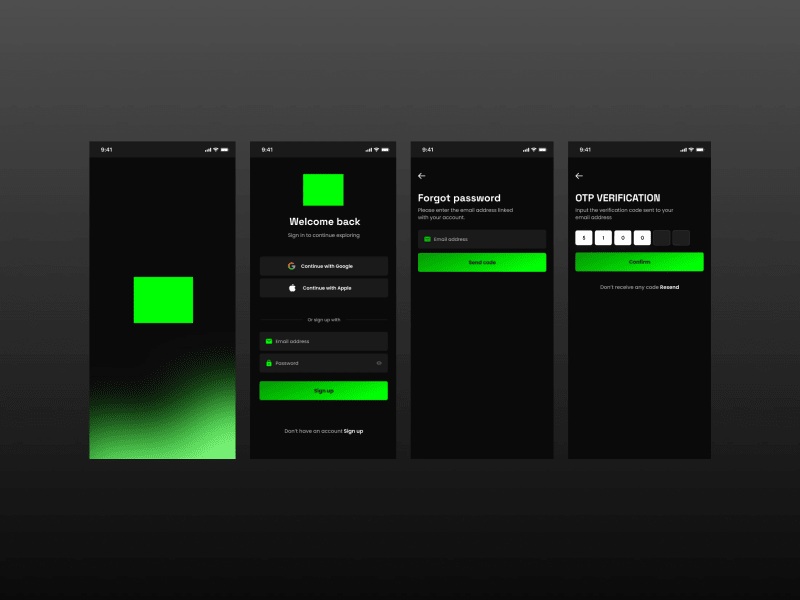Click Continue with Apple button
Viewport: 800px width, 600px height.
tap(323, 288)
